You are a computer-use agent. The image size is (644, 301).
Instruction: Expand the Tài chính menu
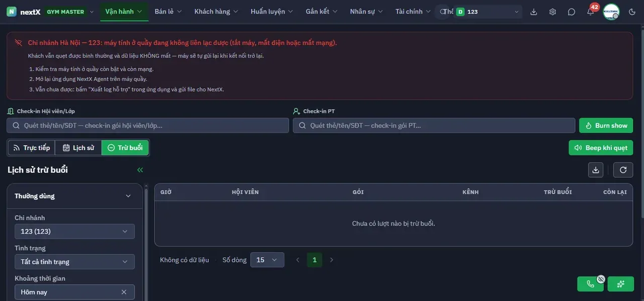tap(413, 12)
